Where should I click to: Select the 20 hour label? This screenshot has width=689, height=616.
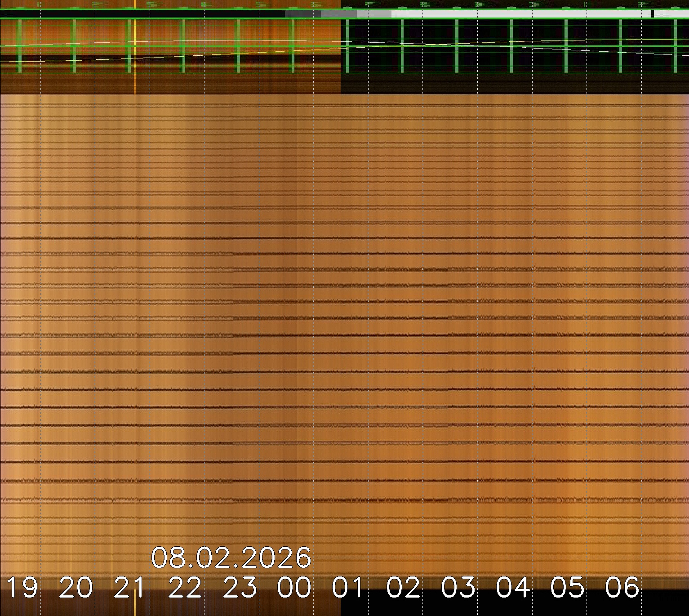point(76,588)
